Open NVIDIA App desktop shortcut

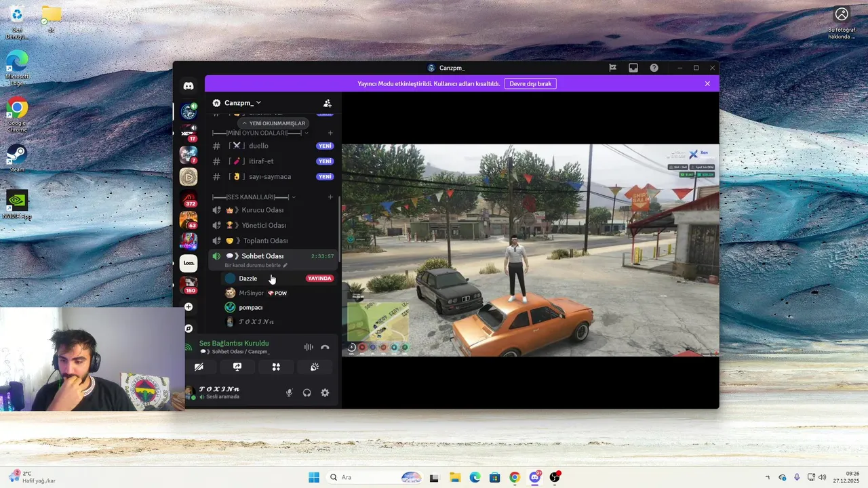[17, 204]
